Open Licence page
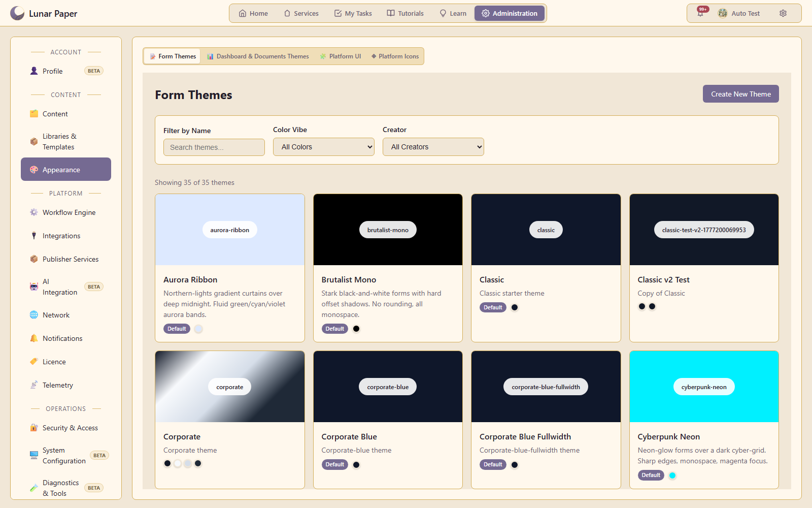 point(66,362)
